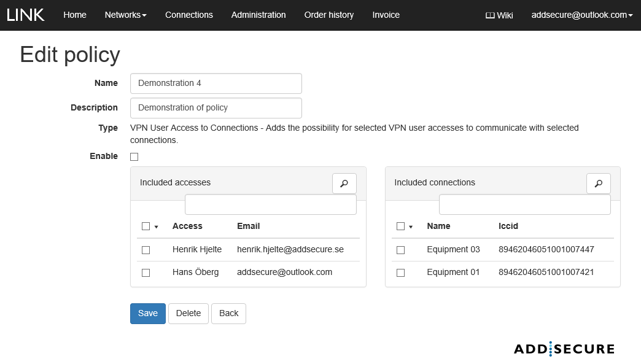Check the Henrik Hjelte access row
The width and height of the screenshot is (641, 364).
point(146,250)
